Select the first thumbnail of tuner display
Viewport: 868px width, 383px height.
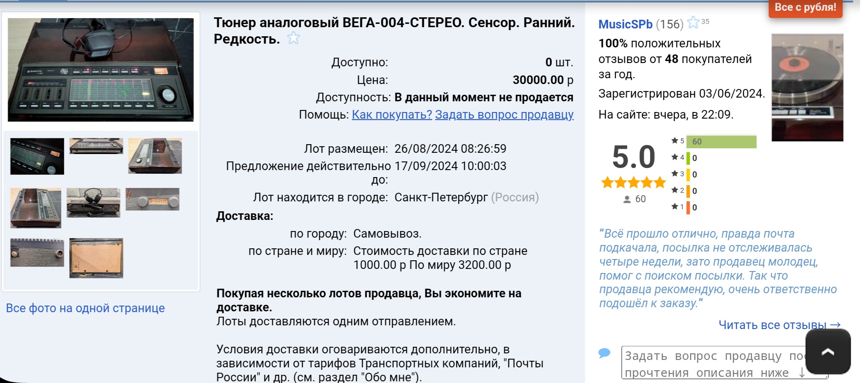37,156
